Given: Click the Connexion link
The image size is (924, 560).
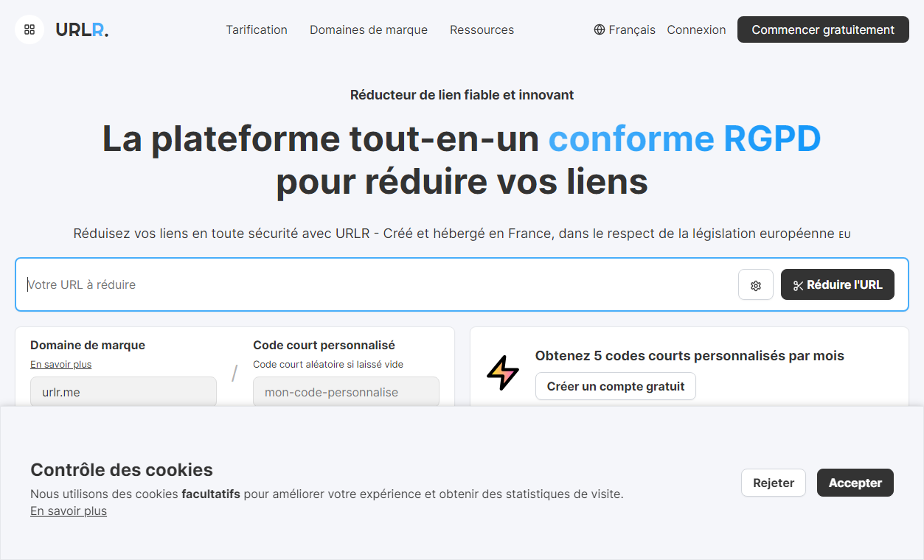Looking at the screenshot, I should [x=696, y=30].
